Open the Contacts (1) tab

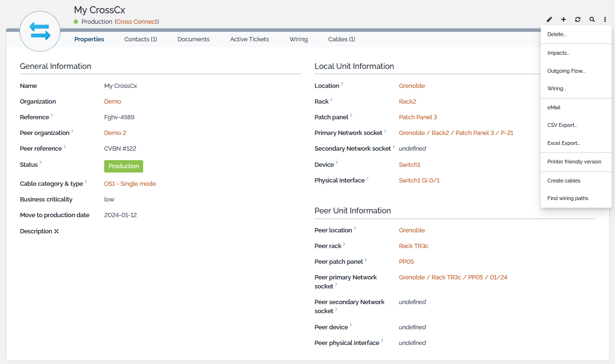140,39
